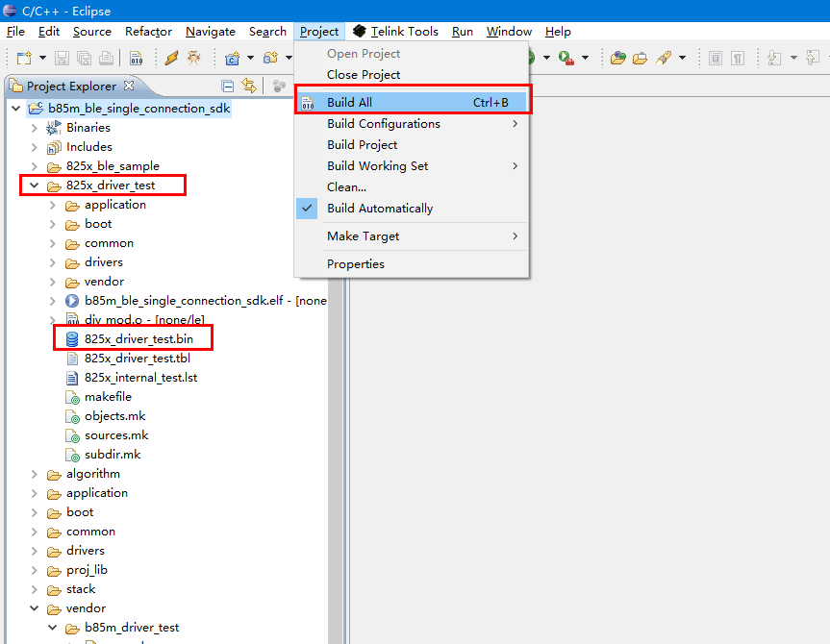This screenshot has height=644, width=830.
Task: Click the Previous Annotation arrow icon
Action: click(x=813, y=58)
